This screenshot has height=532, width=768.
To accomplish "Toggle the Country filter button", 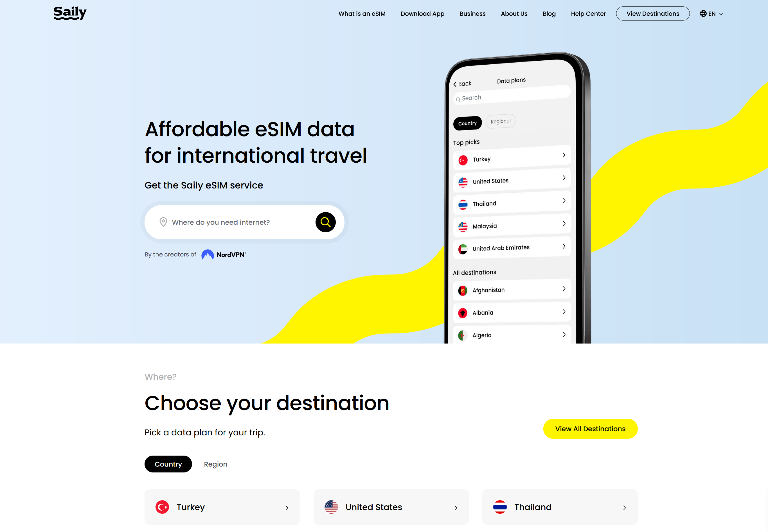I will pos(169,464).
